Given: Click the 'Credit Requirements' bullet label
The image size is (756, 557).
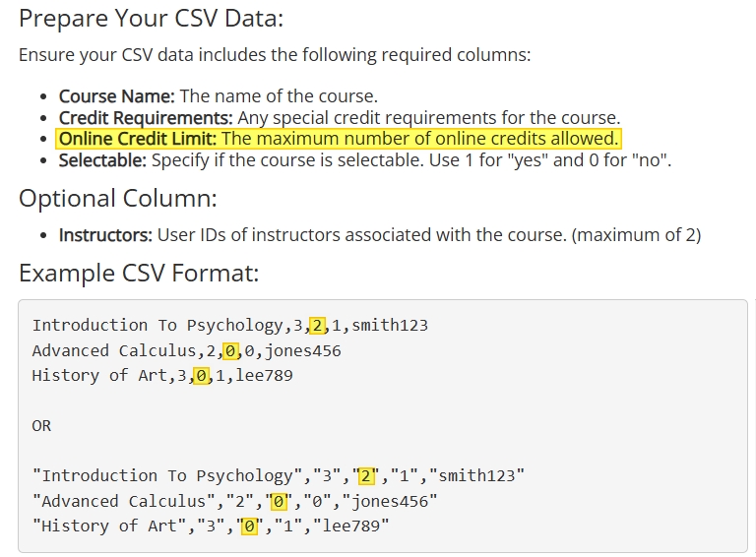Looking at the screenshot, I should click(146, 117).
